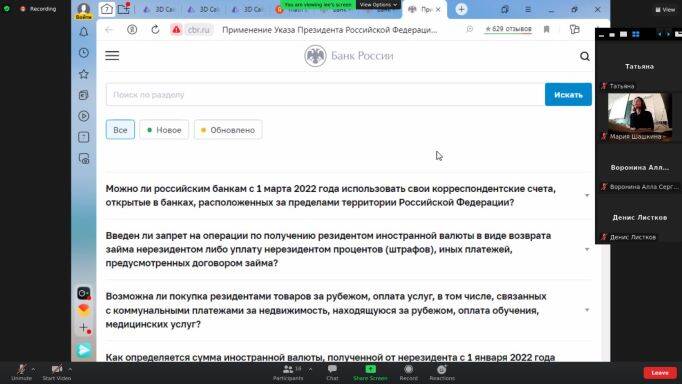Image resolution: width=682 pixels, height=384 pixels.
Task: Click the red security warning icon
Action: (176, 30)
